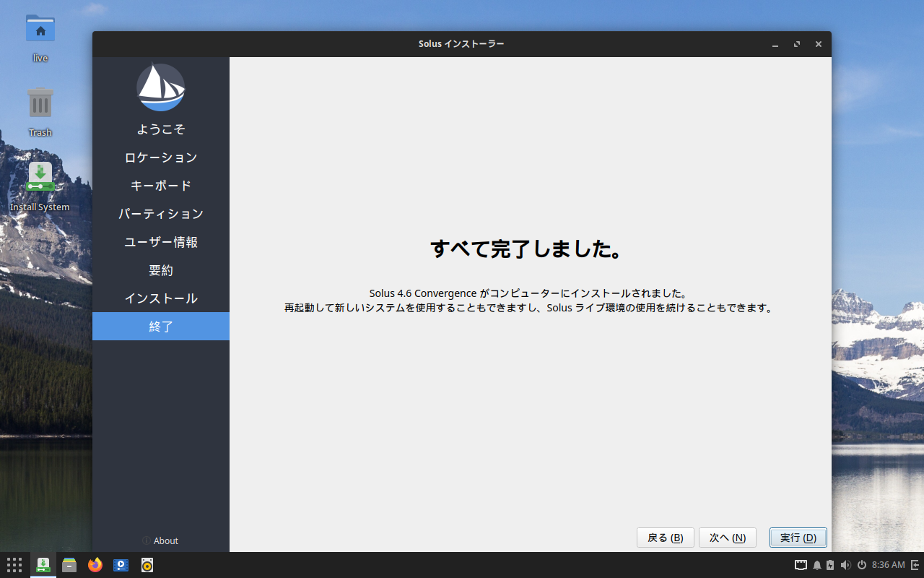Click the power icon in the tray
Image resolution: width=924 pixels, height=578 pixels.
coord(862,565)
